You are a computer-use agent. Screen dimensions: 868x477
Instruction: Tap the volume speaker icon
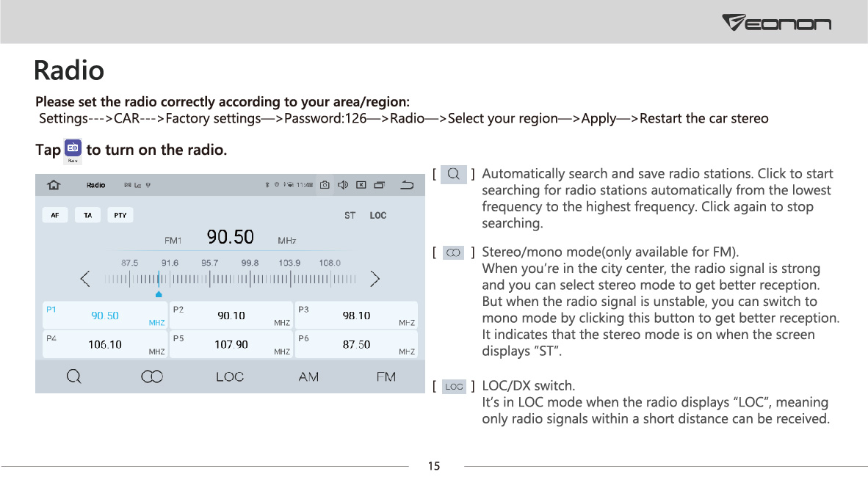point(343,185)
